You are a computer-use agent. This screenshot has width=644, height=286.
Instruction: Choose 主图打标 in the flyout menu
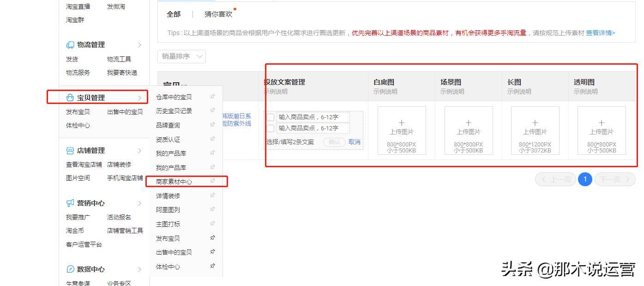[x=168, y=224]
